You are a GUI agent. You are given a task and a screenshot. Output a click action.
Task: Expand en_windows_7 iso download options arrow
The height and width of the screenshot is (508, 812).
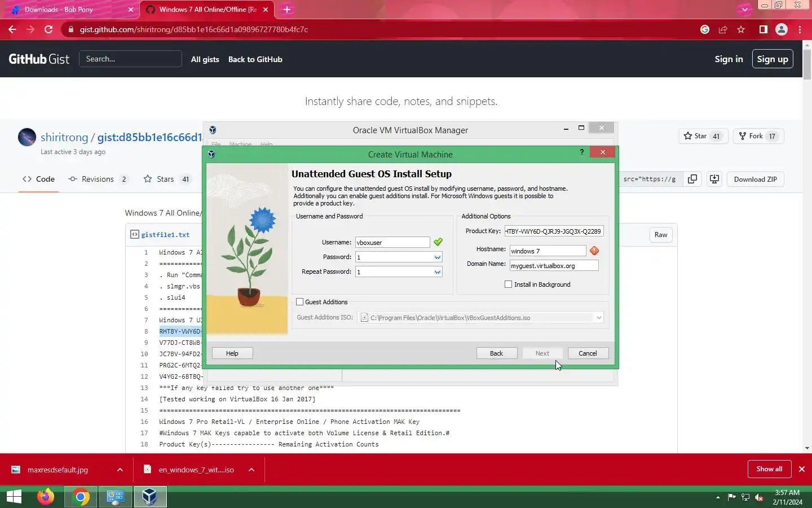(x=251, y=470)
